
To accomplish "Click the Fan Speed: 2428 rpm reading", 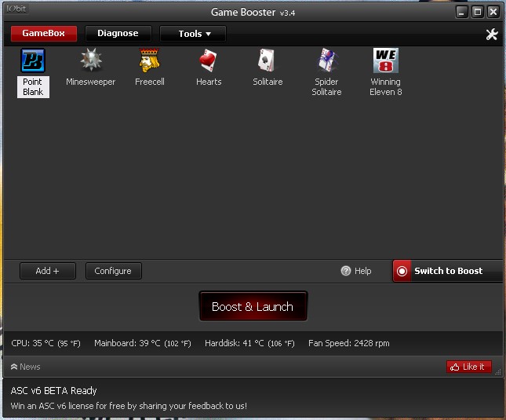I will coord(349,343).
